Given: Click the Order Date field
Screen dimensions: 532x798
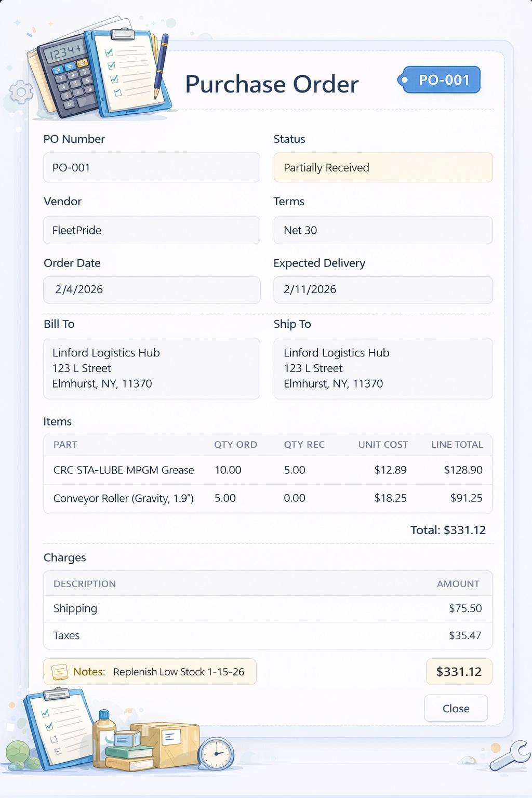Looking at the screenshot, I should pyautogui.click(x=151, y=290).
